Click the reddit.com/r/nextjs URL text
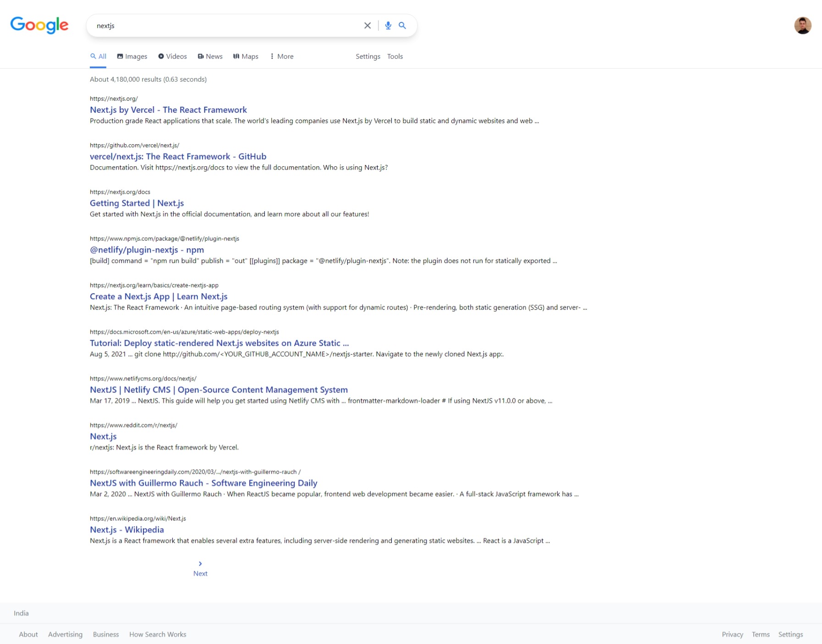 [133, 426]
